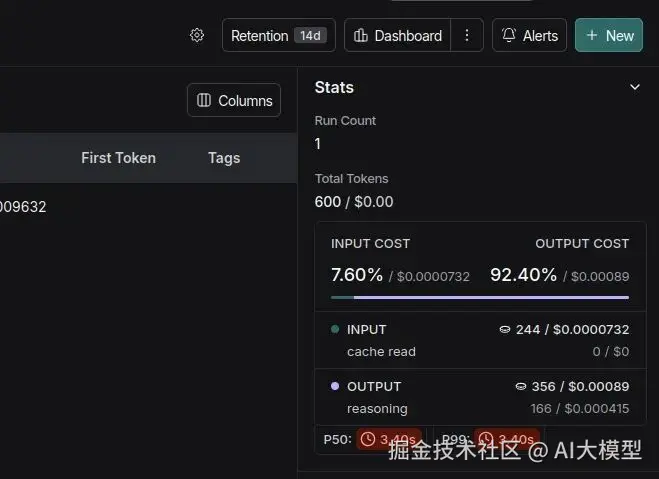Click the green INPUT legend dot
The width and height of the screenshot is (659, 479).
click(335, 329)
